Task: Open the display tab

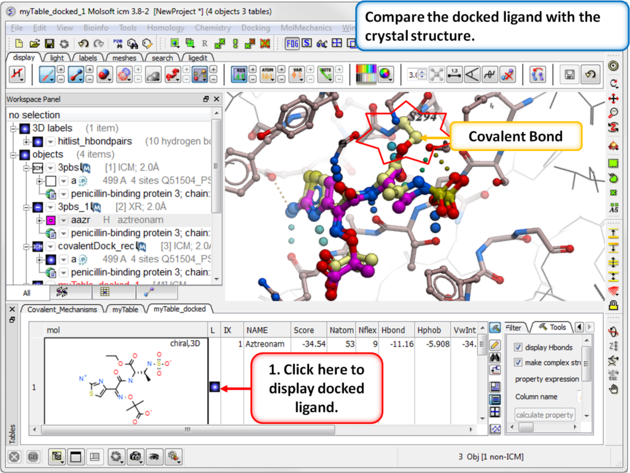Action: pos(24,57)
